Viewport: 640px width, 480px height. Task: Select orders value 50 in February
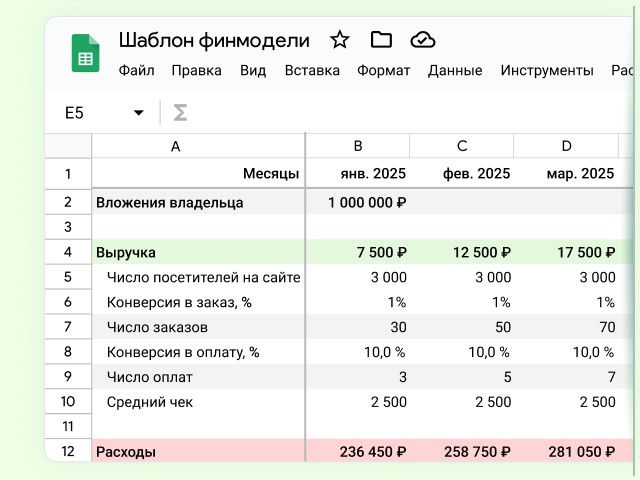tap(462, 327)
